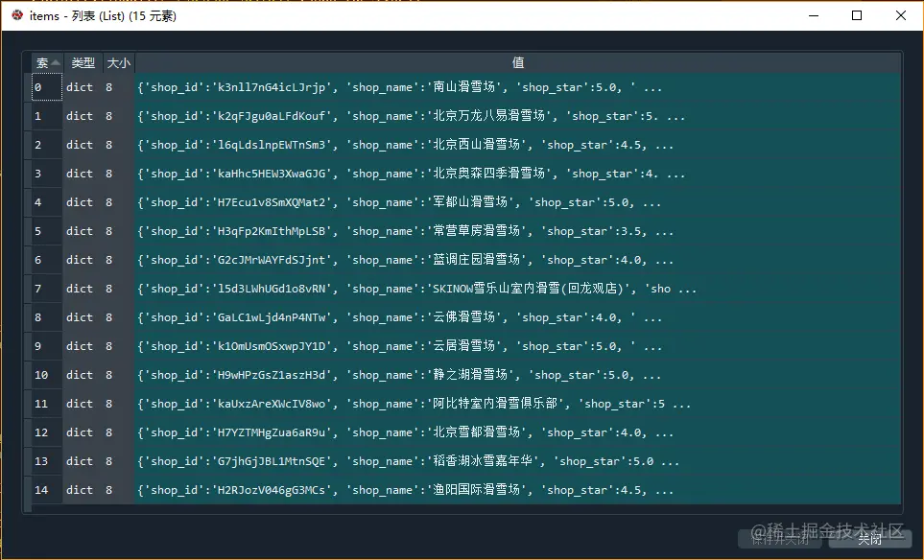Click the dict type cell in row 14

pyautogui.click(x=83, y=490)
